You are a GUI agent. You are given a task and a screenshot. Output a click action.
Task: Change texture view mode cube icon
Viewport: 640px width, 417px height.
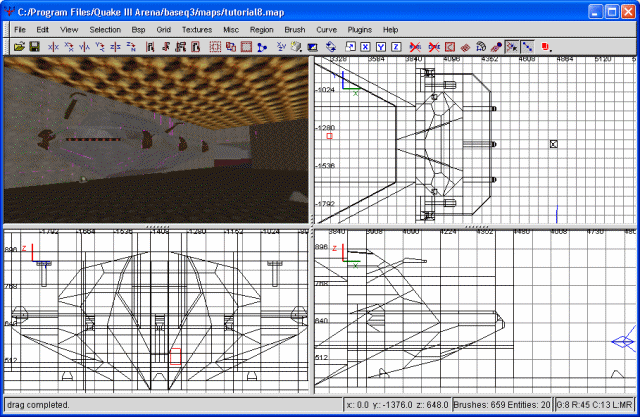point(297,47)
